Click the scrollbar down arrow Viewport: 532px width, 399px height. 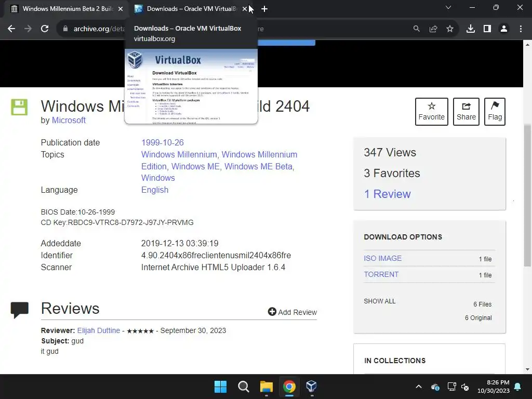coord(527,369)
